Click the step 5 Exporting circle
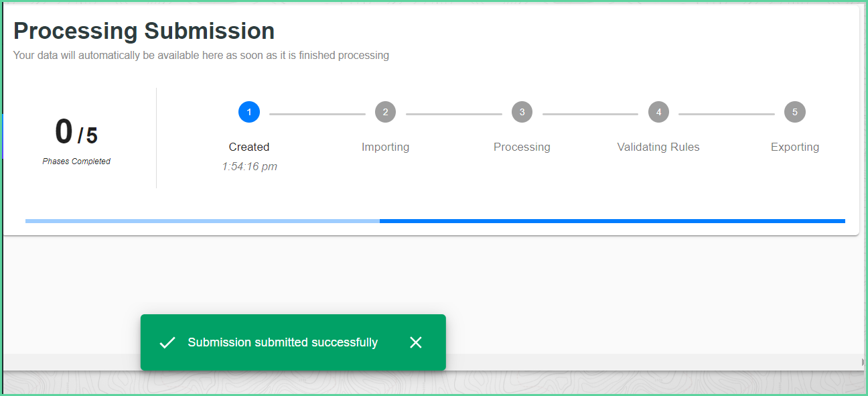The height and width of the screenshot is (396, 868). coord(795,112)
